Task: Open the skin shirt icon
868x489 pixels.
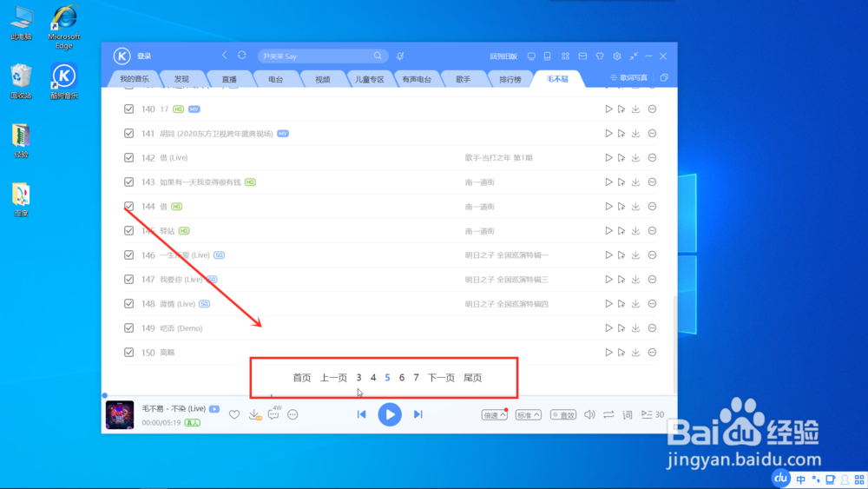Action: [x=600, y=56]
